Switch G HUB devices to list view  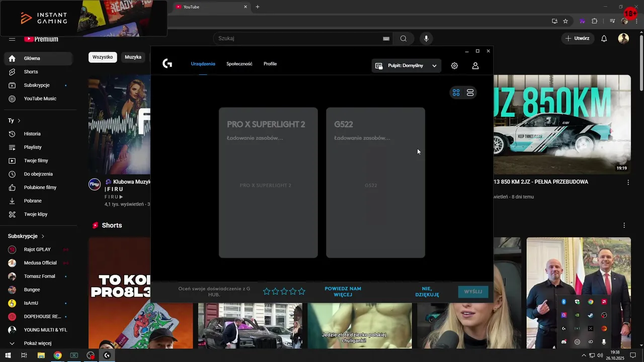(470, 93)
